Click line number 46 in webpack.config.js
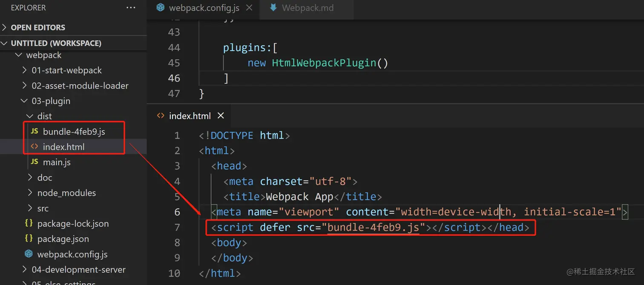The width and height of the screenshot is (644, 285). coord(174,78)
